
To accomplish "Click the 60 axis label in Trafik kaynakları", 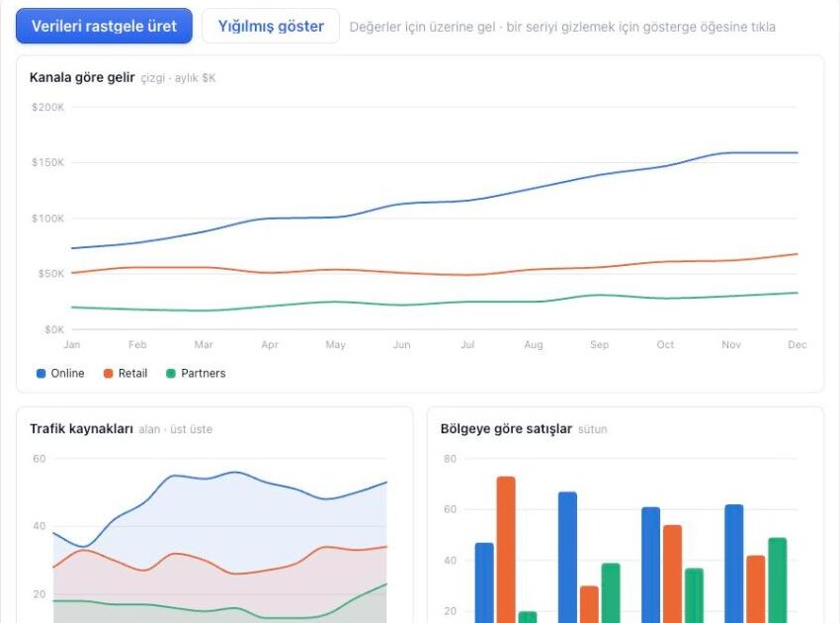I will (40, 459).
